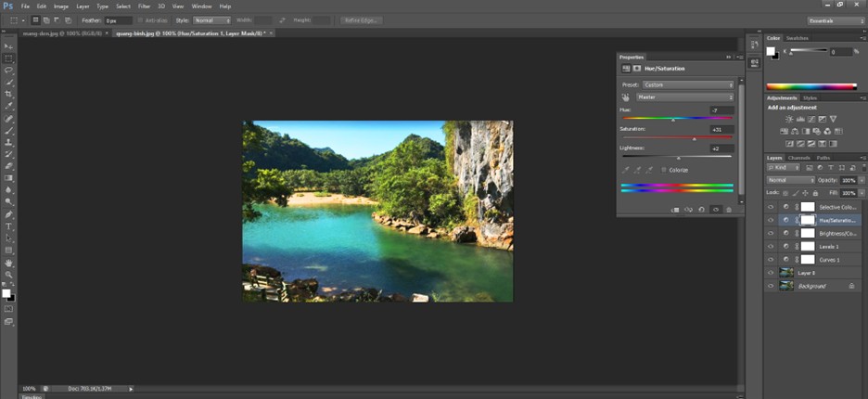Click the trash icon in Properties panel
Image resolution: width=868 pixels, height=399 pixels.
[x=729, y=210]
